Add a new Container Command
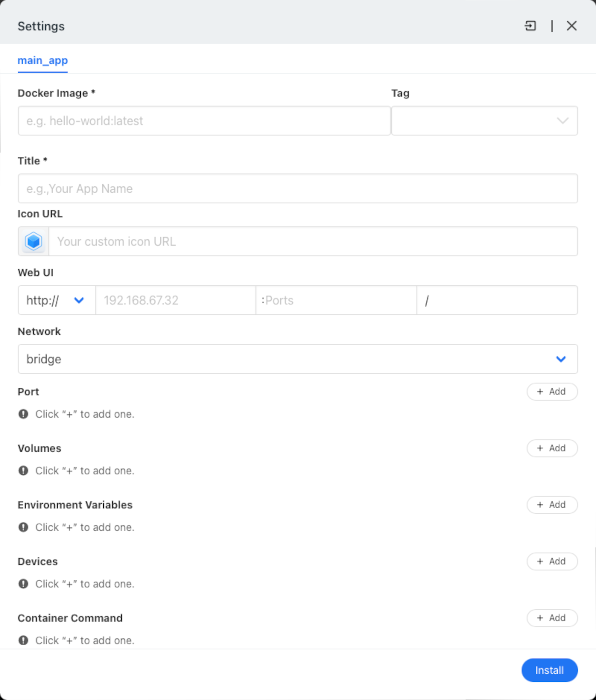Viewport: 596px width, 700px height. coord(552,618)
